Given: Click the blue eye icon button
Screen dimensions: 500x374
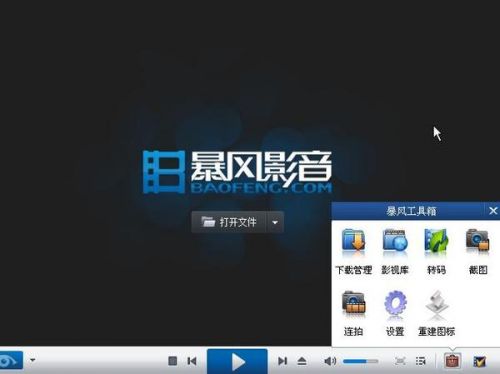Looking at the screenshot, I should [11, 360].
